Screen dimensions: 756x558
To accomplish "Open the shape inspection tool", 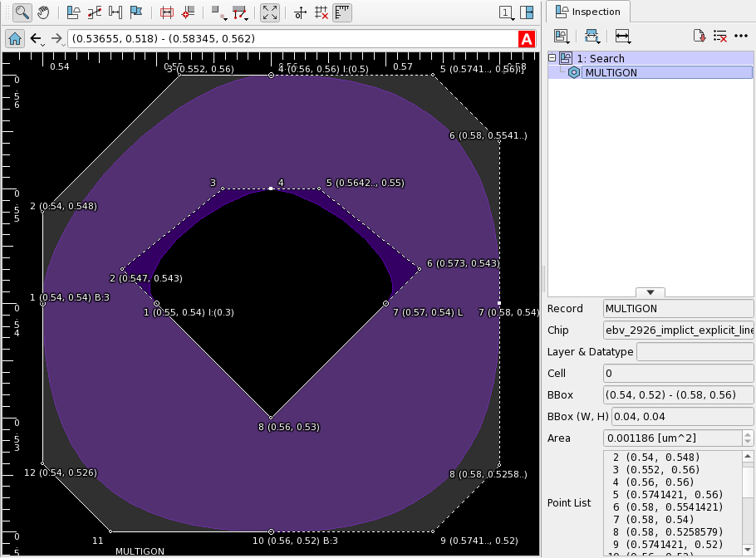I will click(73, 12).
